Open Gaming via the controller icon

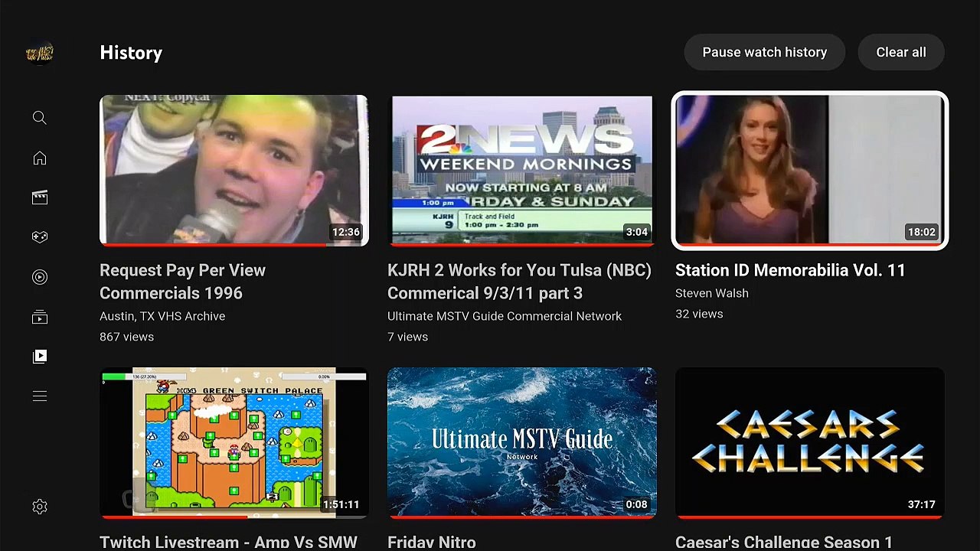pyautogui.click(x=40, y=237)
